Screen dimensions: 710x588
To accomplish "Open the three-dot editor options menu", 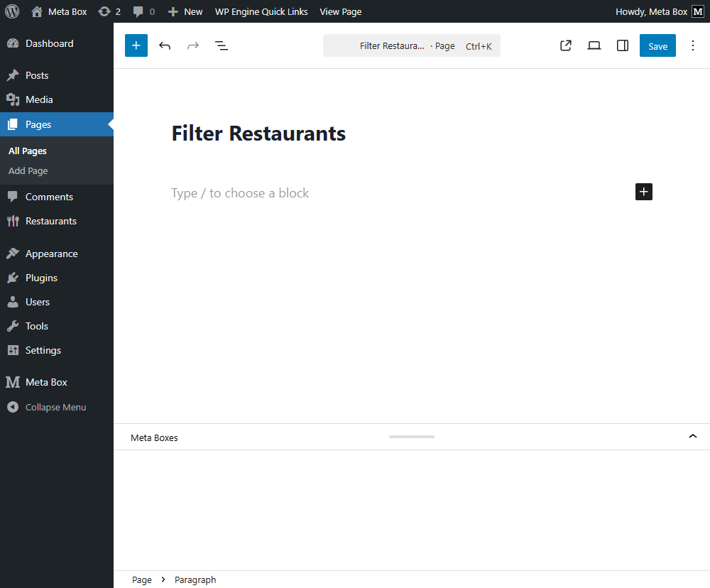I will pyautogui.click(x=693, y=45).
